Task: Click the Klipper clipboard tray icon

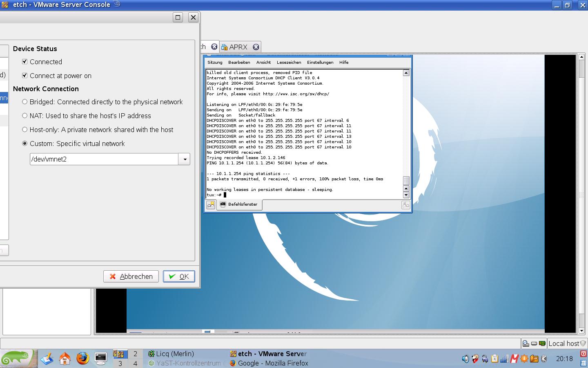Action: [x=494, y=359]
